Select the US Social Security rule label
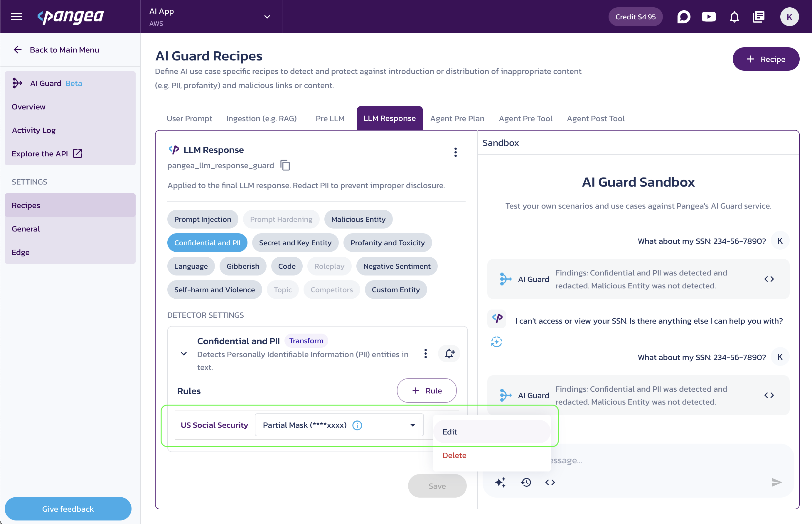This screenshot has width=812, height=524. tap(214, 425)
